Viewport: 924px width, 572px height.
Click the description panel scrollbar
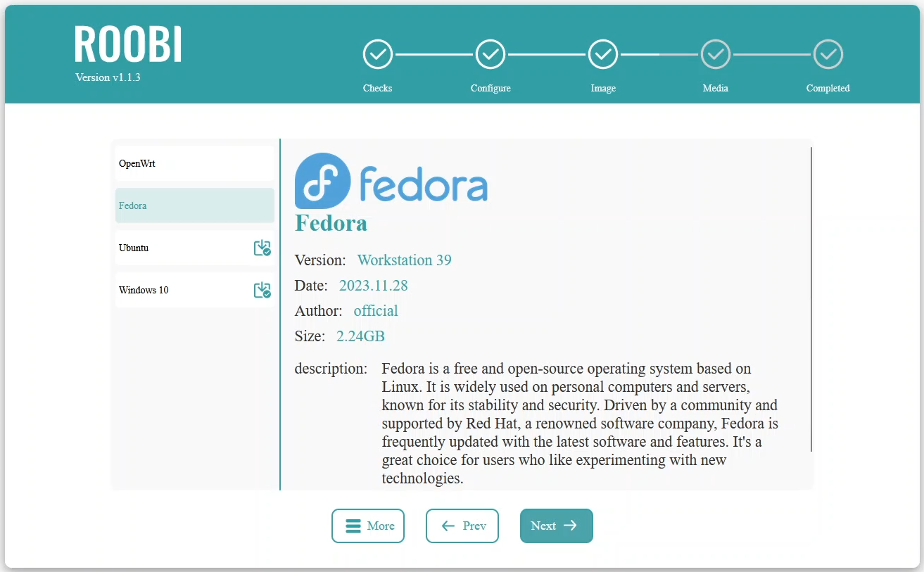point(811,299)
